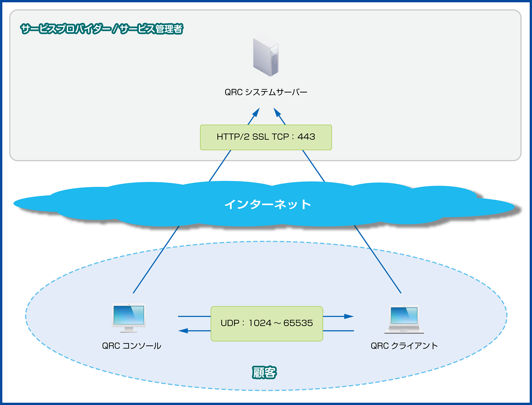
Task: Select the QRC コンソール desktop monitor icon
Action: click(129, 318)
